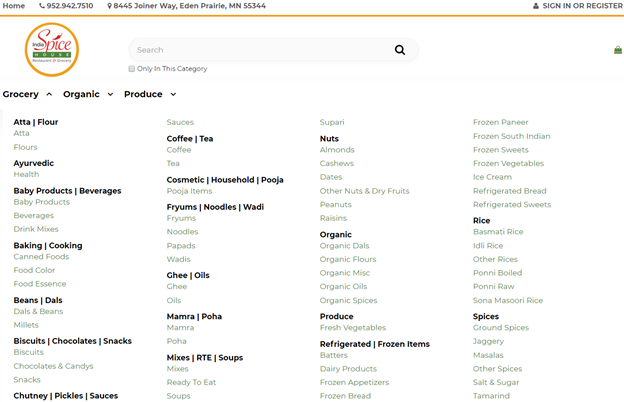Expand the Produce dropdown menu

point(173,94)
